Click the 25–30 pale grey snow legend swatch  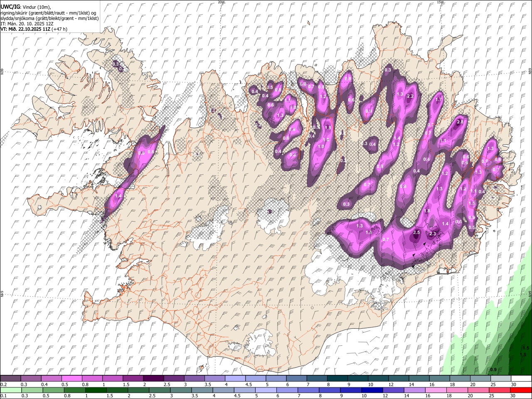pos(501,378)
